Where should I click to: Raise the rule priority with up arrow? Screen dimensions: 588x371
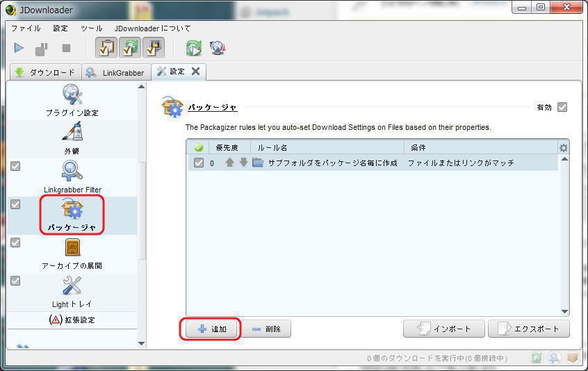point(230,163)
